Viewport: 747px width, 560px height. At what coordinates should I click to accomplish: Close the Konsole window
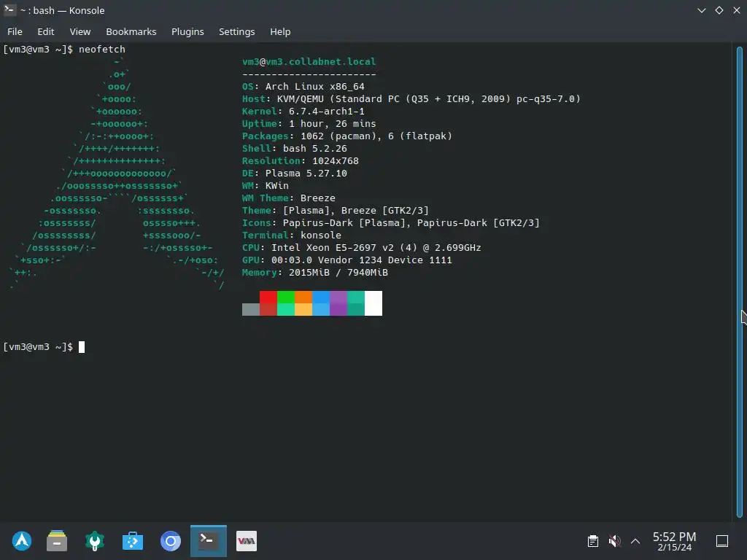737,10
